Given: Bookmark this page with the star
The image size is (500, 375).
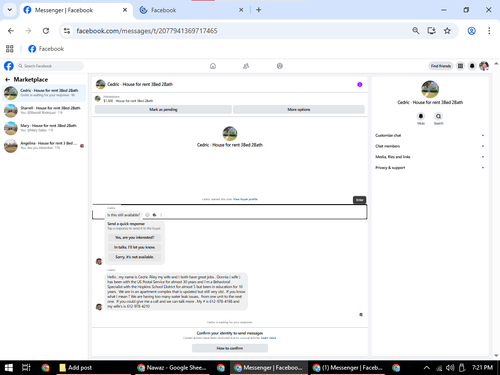Looking at the screenshot, I should point(447,31).
